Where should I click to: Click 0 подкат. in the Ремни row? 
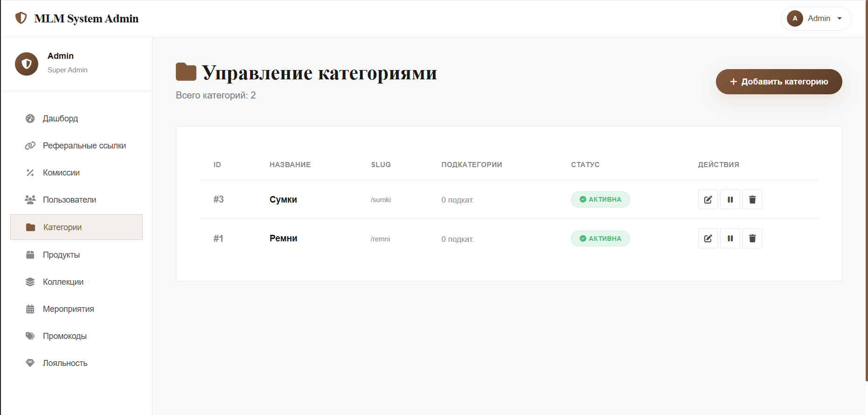click(458, 239)
